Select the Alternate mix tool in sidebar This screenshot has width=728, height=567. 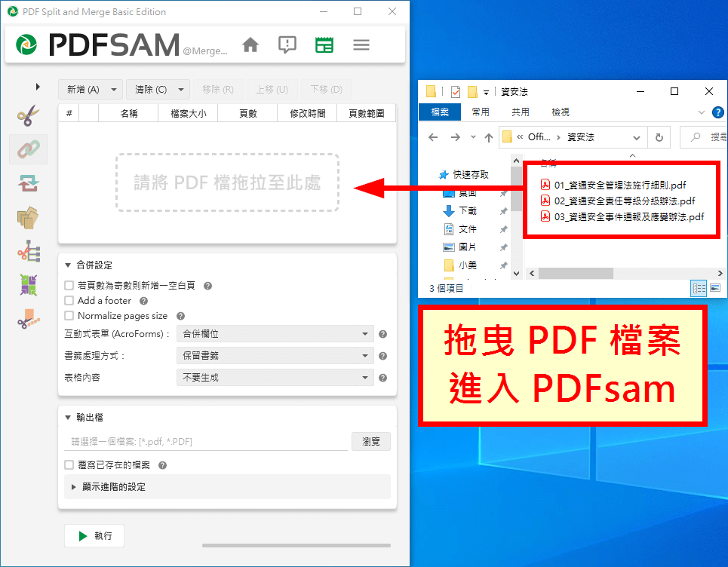[29, 285]
